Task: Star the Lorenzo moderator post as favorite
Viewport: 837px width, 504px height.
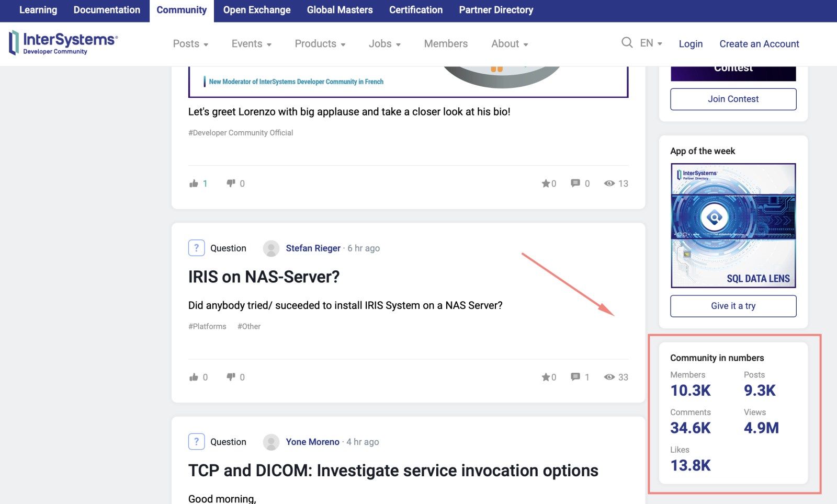Action: [546, 184]
